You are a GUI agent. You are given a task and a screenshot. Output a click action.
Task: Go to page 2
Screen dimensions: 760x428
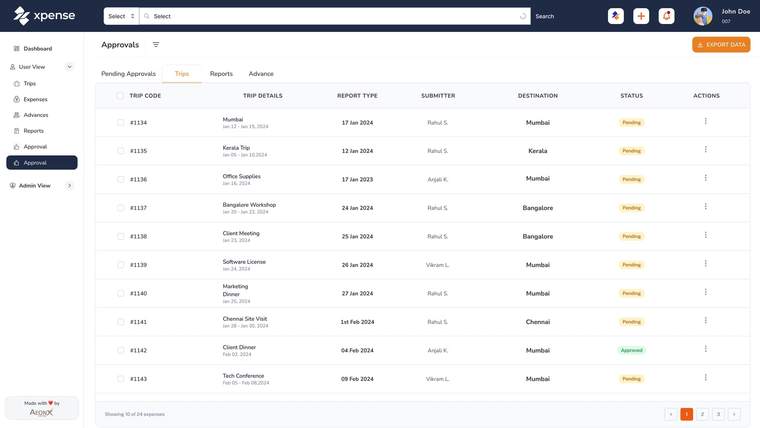(702, 414)
